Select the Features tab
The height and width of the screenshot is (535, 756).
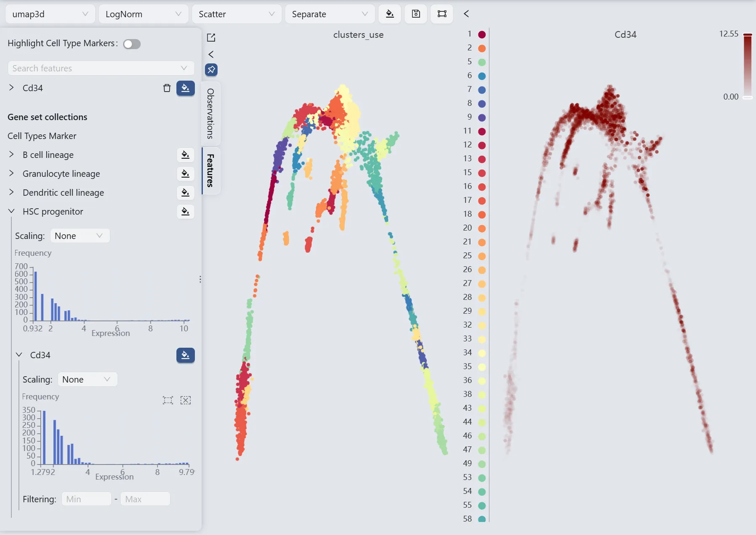pyautogui.click(x=211, y=170)
